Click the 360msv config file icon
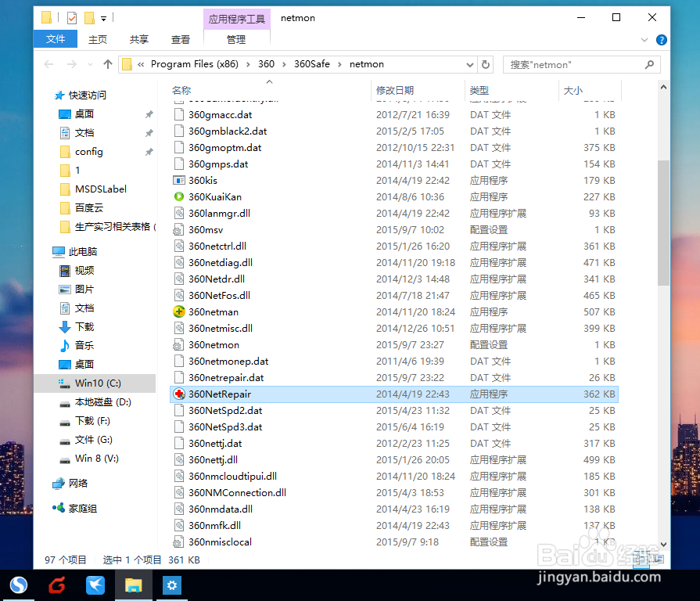Viewport: 700px width, 601px height. 178,230
